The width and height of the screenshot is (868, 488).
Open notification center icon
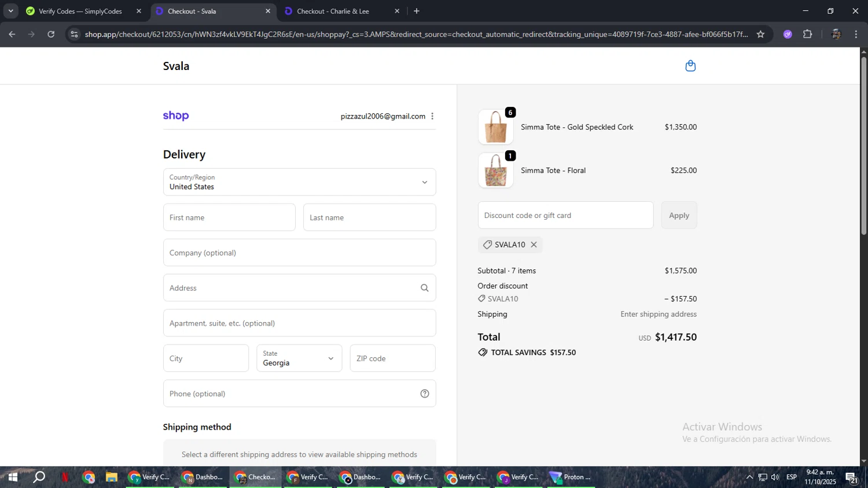pos(852,477)
